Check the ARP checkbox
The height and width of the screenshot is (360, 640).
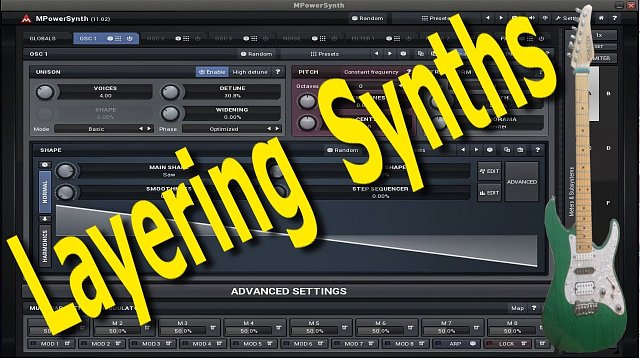[438, 344]
